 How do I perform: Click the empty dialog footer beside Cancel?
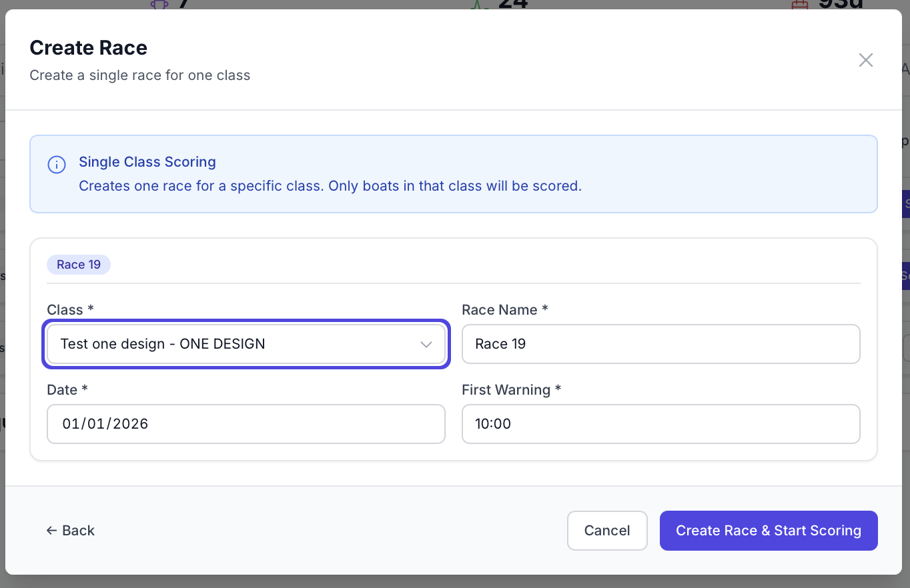(x=334, y=531)
